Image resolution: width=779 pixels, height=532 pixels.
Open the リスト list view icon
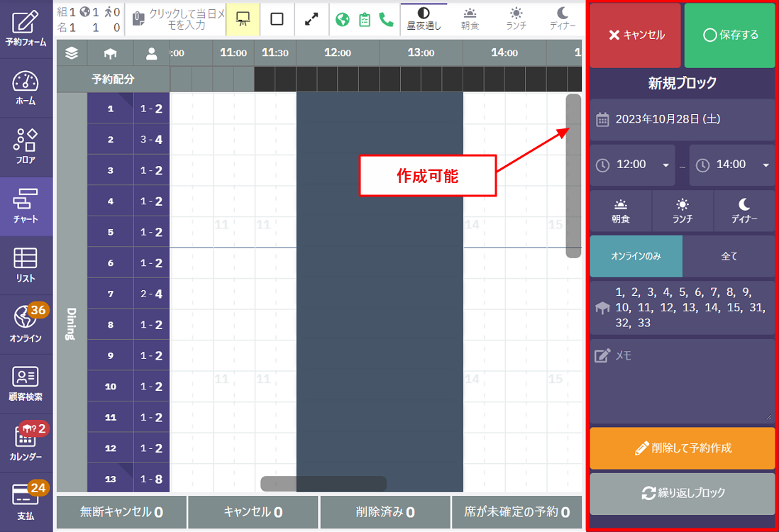tap(26, 265)
